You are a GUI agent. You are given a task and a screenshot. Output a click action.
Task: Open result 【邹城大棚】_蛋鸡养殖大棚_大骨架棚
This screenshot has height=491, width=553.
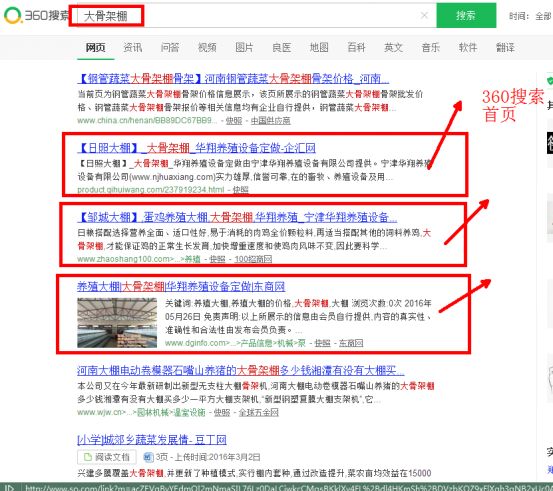tap(237, 217)
